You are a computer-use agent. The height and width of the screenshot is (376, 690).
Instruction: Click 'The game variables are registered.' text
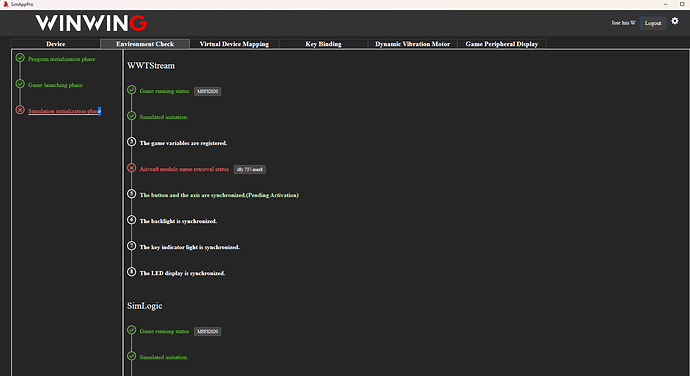[184, 143]
